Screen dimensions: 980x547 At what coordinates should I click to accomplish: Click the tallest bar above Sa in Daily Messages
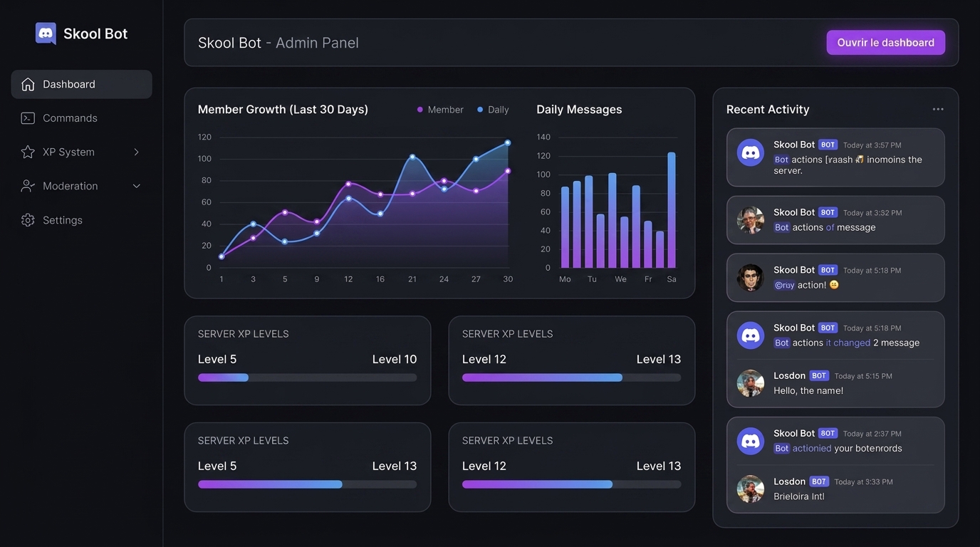672,209
